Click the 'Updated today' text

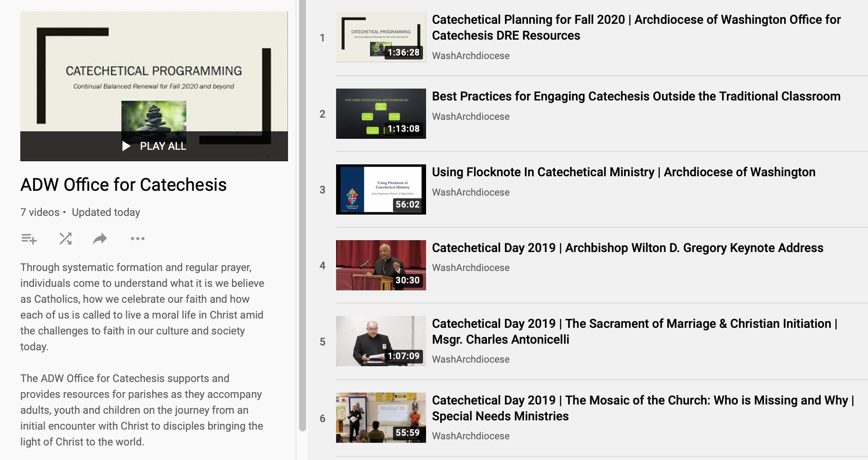click(106, 212)
